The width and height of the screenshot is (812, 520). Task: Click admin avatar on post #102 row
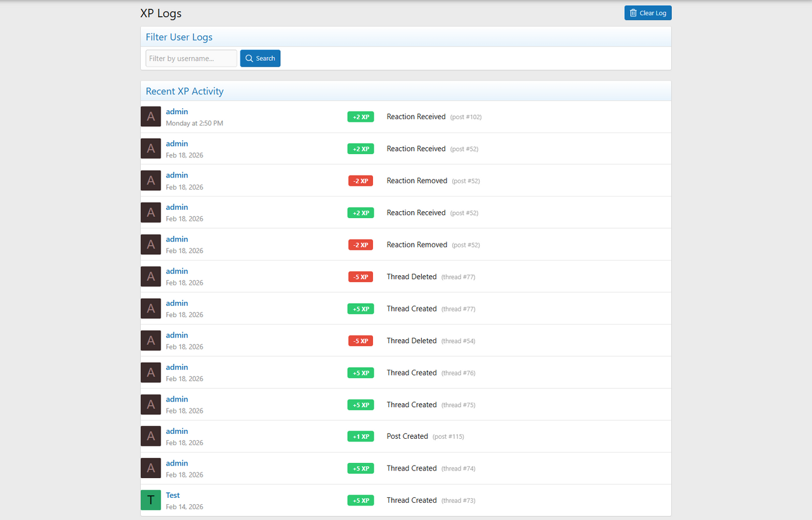point(150,117)
